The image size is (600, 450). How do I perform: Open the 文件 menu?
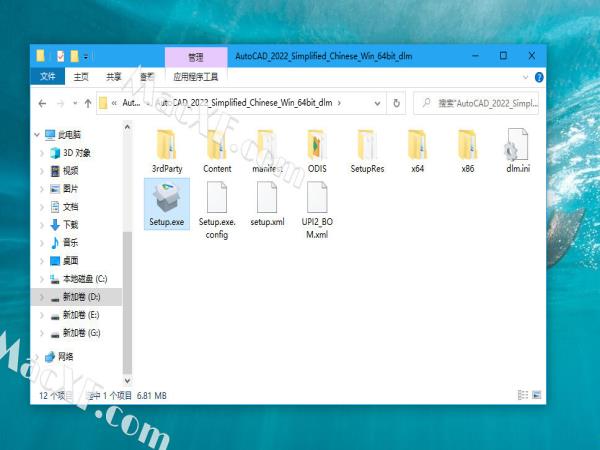[47, 77]
